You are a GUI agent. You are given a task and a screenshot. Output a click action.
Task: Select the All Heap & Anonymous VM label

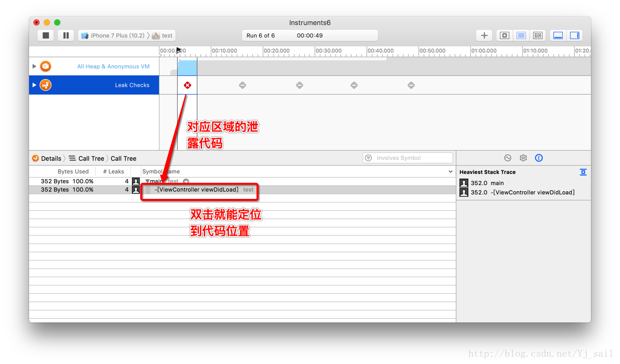click(113, 66)
